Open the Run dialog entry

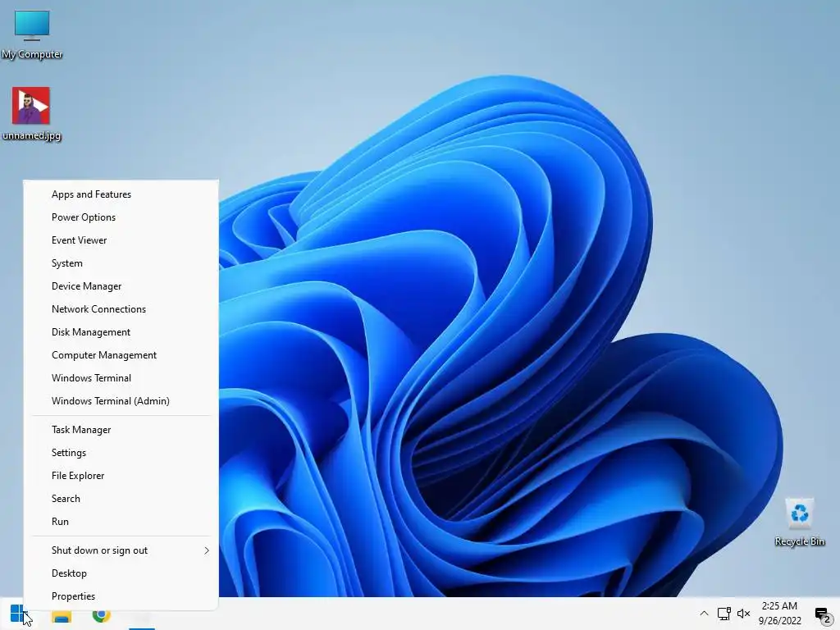coord(121,522)
